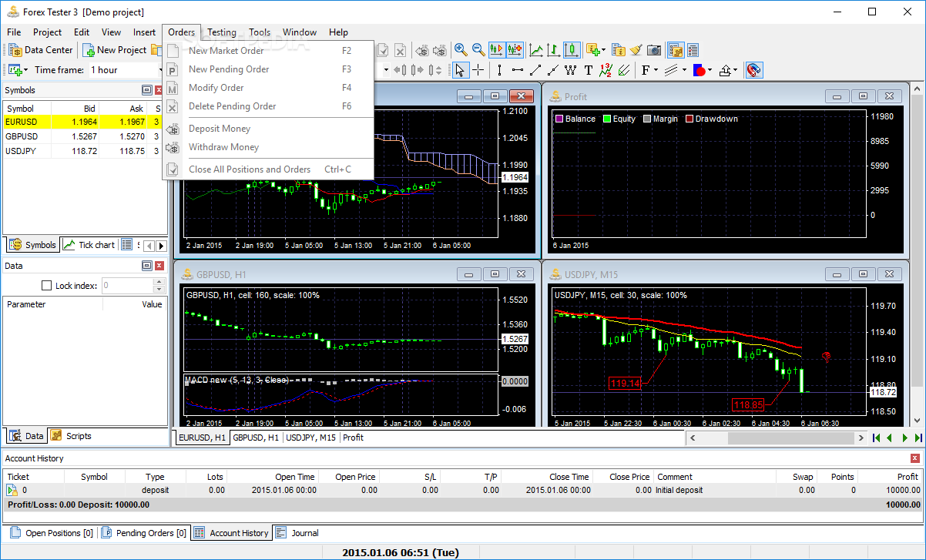Select the Fibonacci fan tool
The width and height of the screenshot is (926, 560).
624,70
